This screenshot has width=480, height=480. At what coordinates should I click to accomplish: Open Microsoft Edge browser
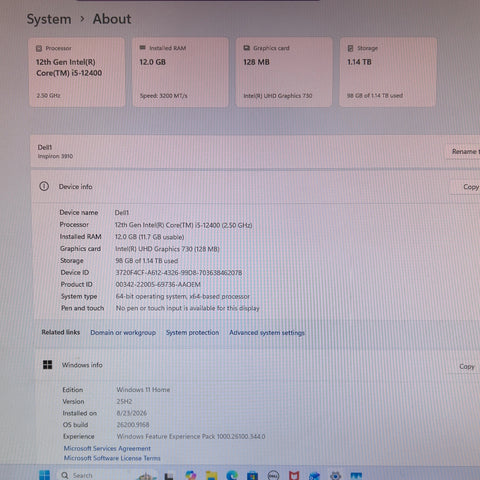tap(232, 475)
